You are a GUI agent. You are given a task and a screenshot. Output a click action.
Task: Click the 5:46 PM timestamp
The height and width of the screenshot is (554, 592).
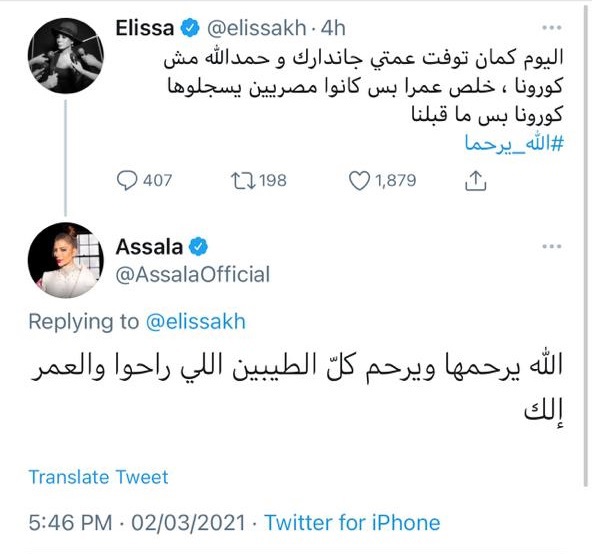click(70, 523)
